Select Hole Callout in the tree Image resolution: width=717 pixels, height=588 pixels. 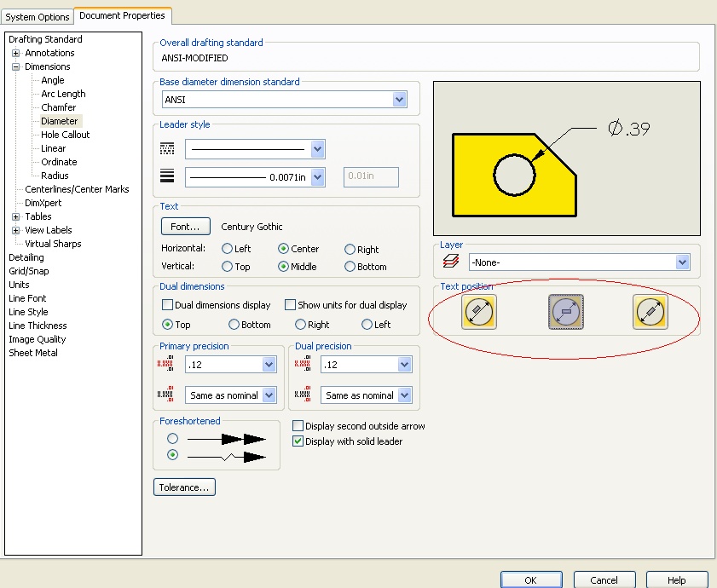point(66,135)
